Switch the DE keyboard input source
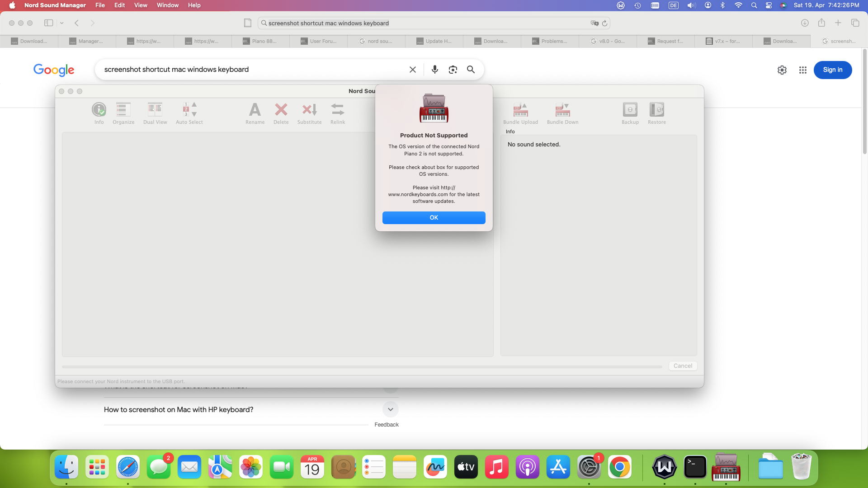 [x=674, y=5]
